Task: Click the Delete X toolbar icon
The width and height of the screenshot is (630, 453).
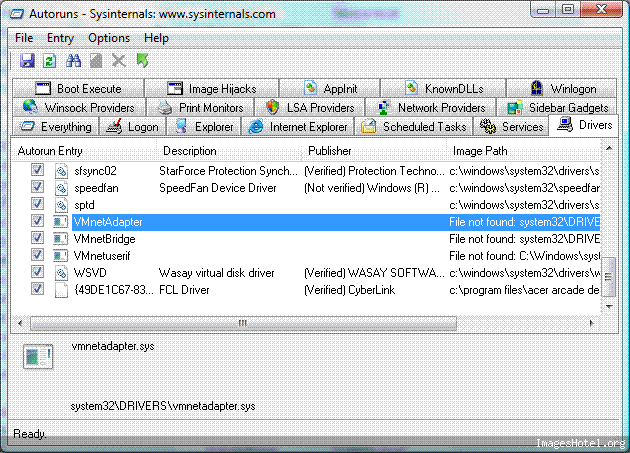Action: tap(120, 62)
